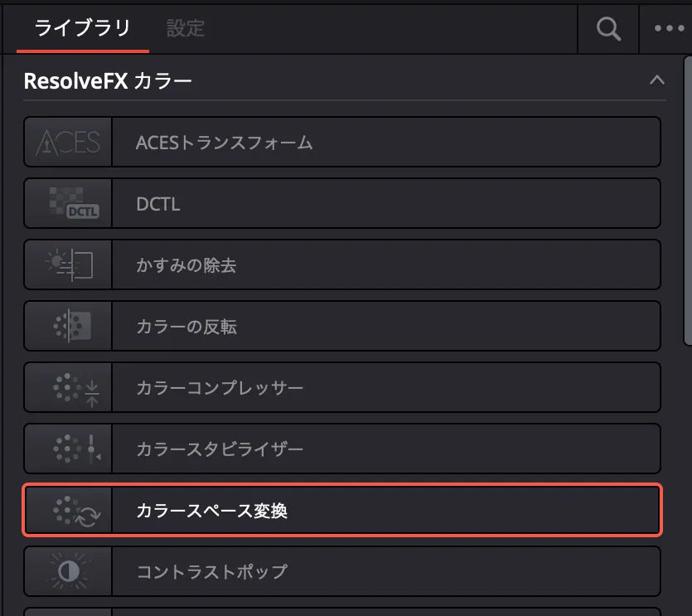Switch to the 設定 tab
Screen dimensions: 692x616
coord(185,28)
